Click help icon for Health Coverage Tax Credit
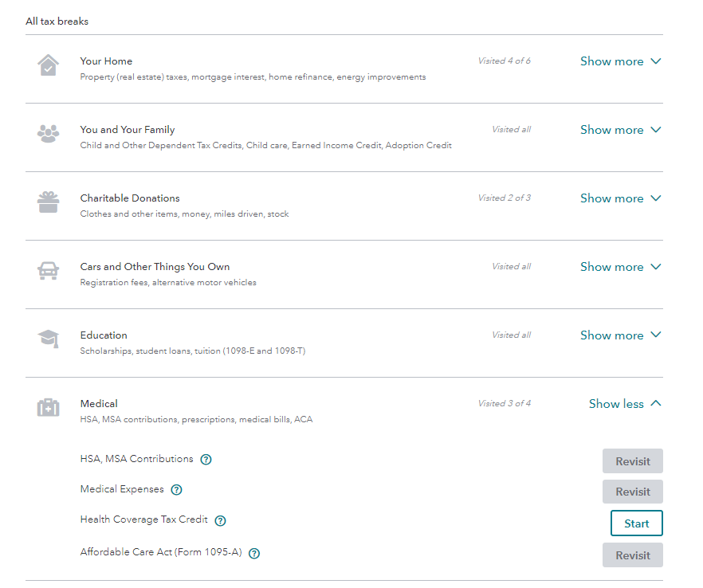The width and height of the screenshot is (703, 588). pos(220,521)
